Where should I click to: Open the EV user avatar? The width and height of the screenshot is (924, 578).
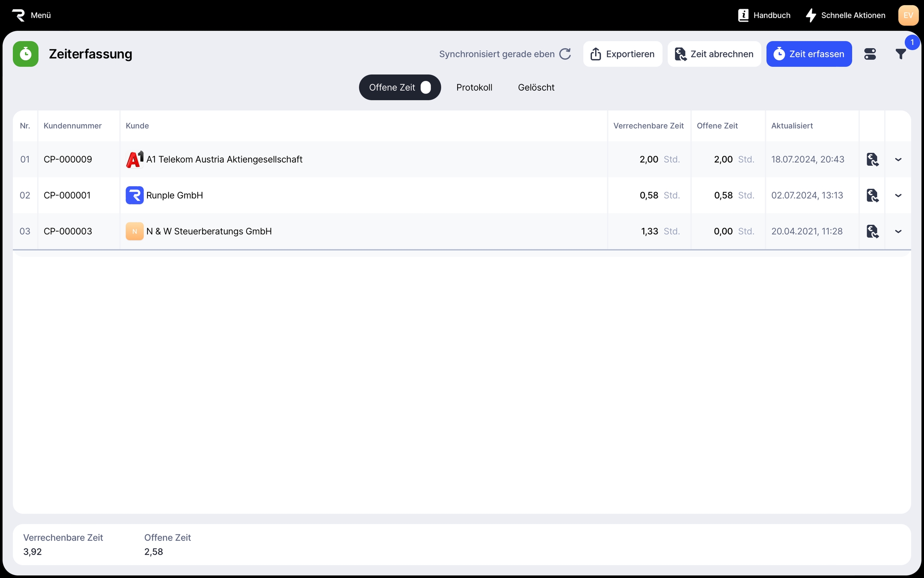pos(908,15)
